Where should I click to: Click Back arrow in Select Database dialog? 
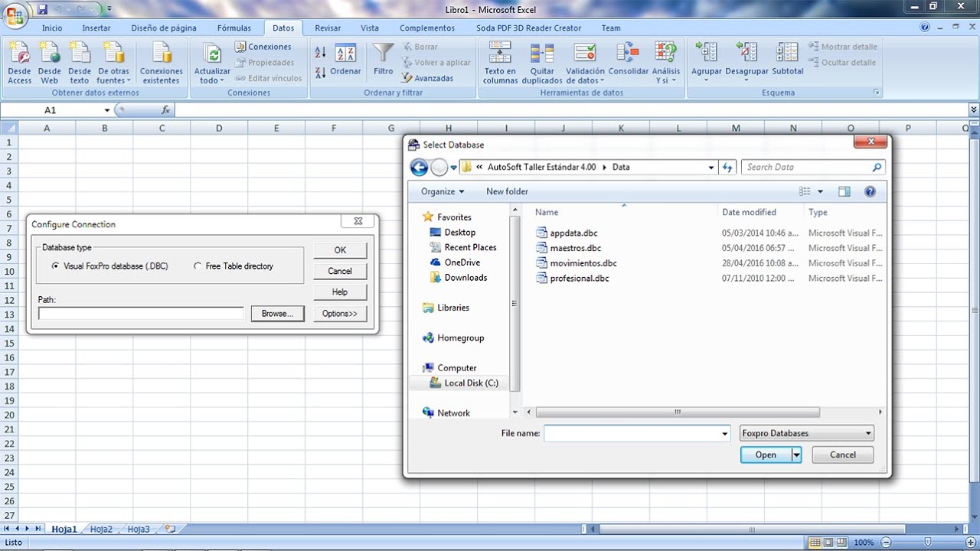(x=419, y=167)
